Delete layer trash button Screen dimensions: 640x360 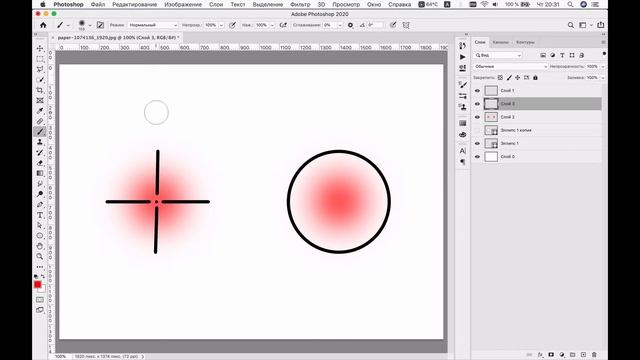(x=594, y=355)
